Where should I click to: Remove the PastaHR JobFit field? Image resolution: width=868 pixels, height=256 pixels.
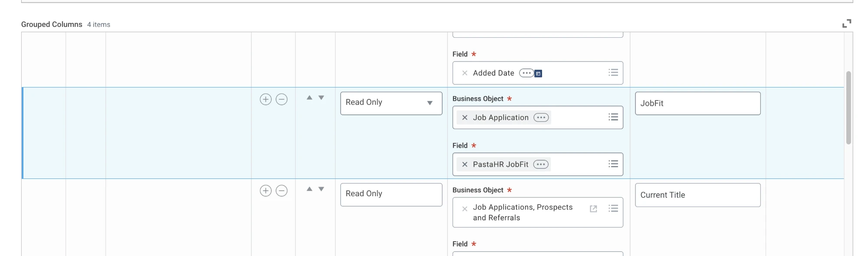(x=465, y=165)
